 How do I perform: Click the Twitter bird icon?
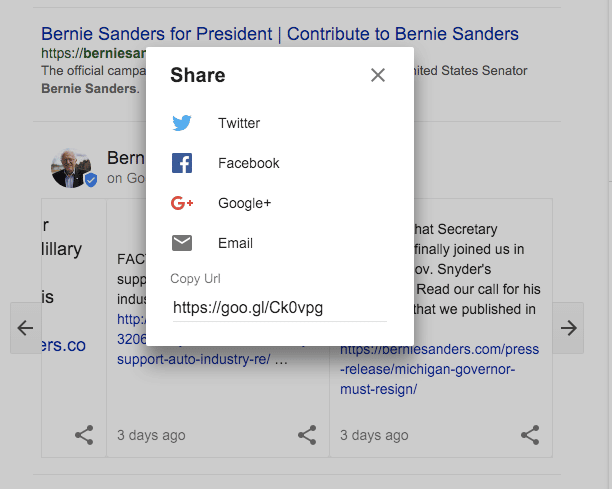click(x=182, y=123)
